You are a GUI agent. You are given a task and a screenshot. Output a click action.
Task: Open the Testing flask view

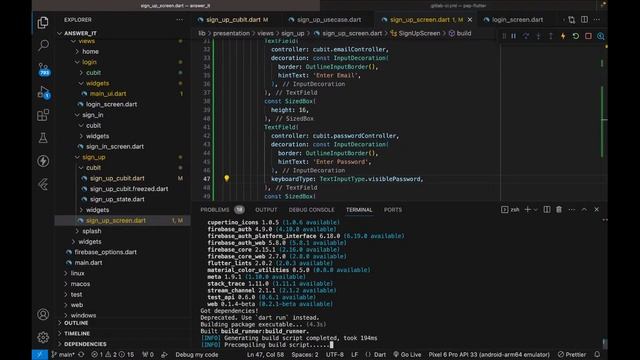click(x=43, y=138)
